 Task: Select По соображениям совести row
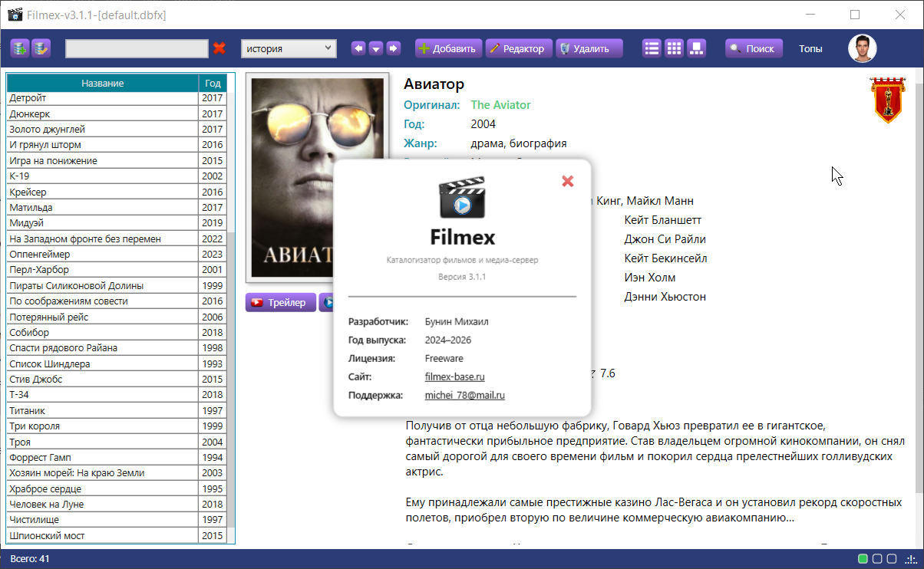(x=117, y=301)
